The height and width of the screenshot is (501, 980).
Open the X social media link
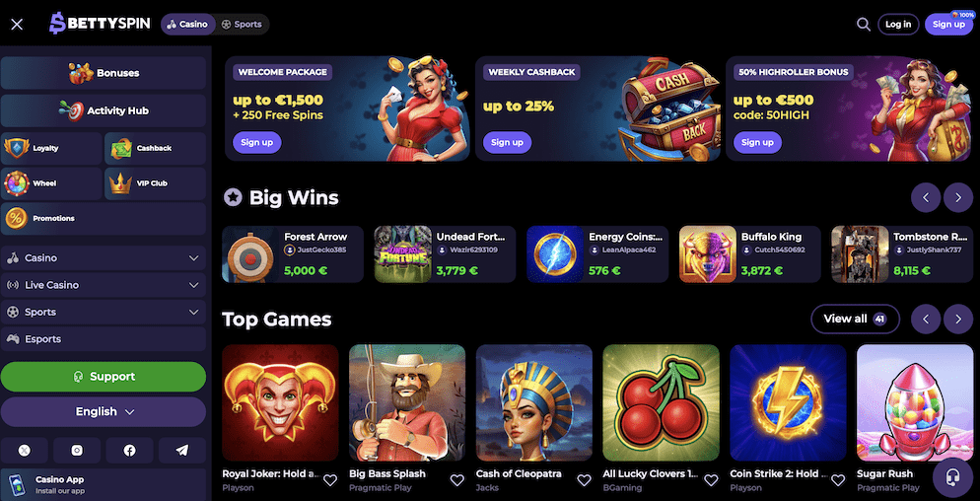coord(25,451)
